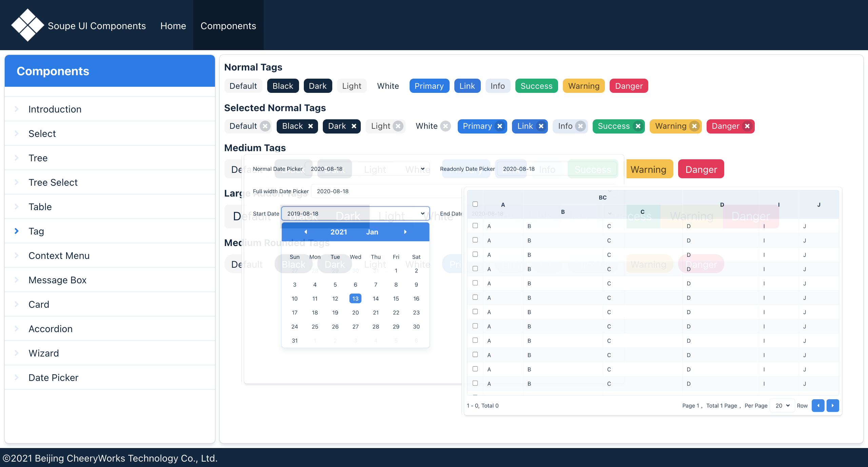The height and width of the screenshot is (467, 868).
Task: Open the Components navigation tab
Action: [228, 26]
